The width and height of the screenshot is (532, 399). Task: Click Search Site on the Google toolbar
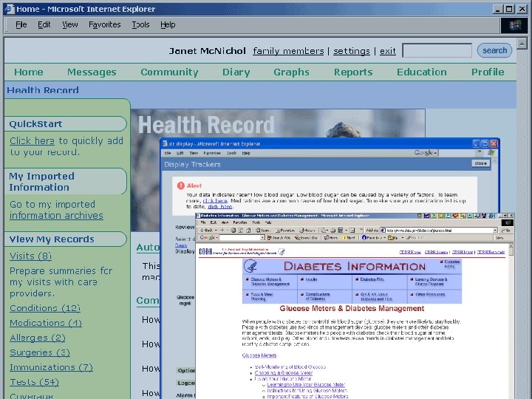tap(306, 237)
